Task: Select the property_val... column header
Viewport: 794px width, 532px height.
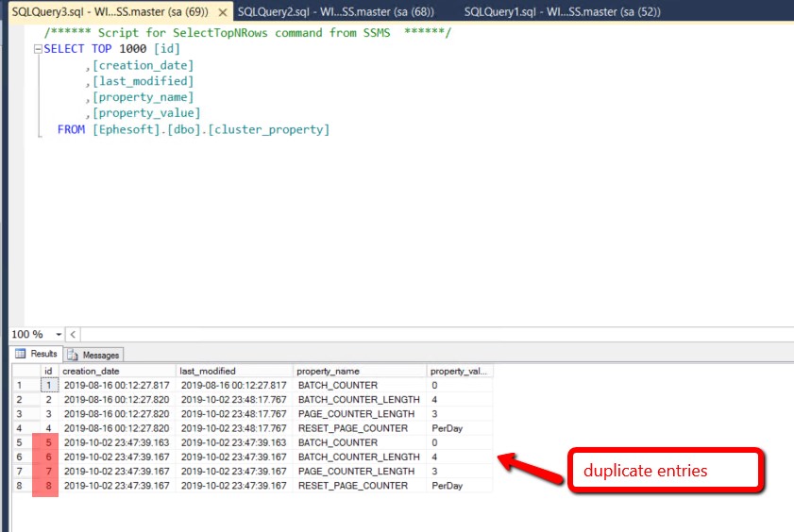Action: (460, 372)
